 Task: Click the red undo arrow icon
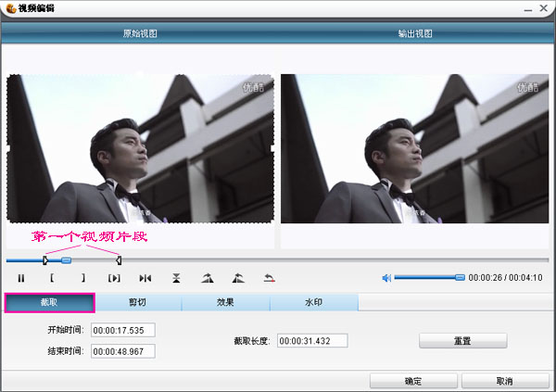(269, 277)
